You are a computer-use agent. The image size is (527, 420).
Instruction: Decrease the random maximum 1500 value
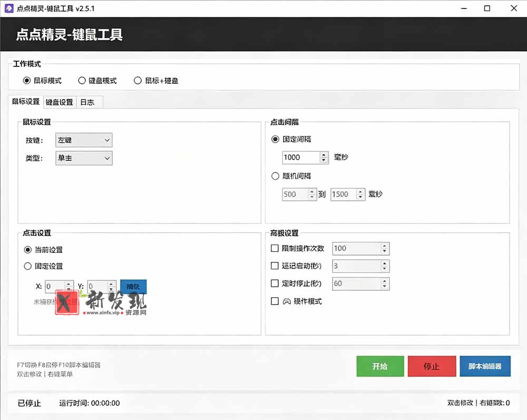(360, 197)
